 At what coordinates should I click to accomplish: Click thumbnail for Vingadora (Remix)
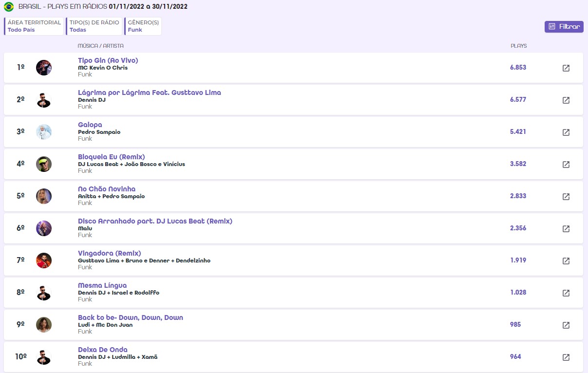(44, 261)
